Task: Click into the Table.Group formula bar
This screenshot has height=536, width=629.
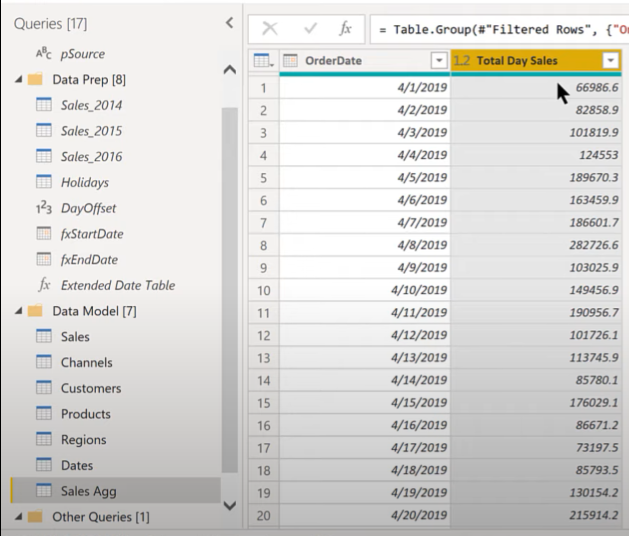Action: coord(499,29)
